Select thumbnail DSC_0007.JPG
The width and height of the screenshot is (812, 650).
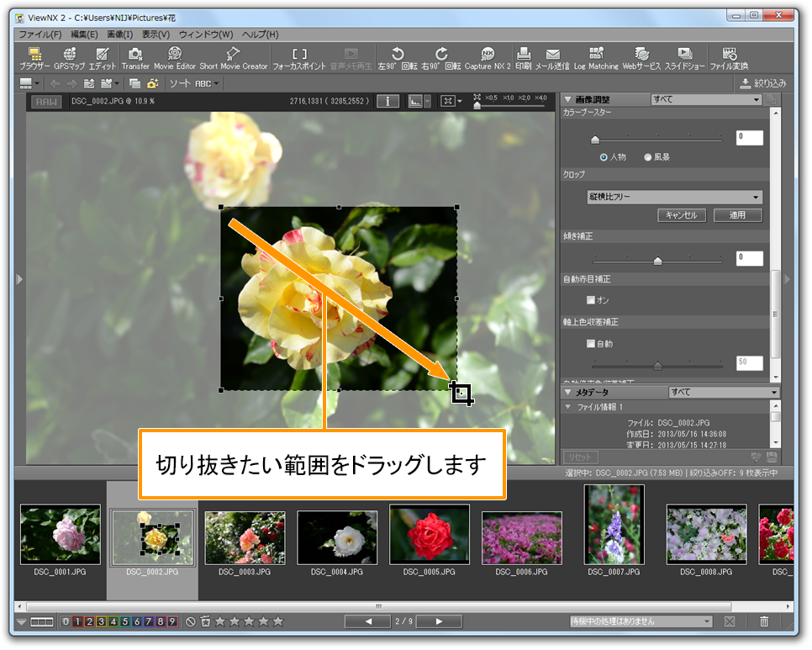[614, 525]
